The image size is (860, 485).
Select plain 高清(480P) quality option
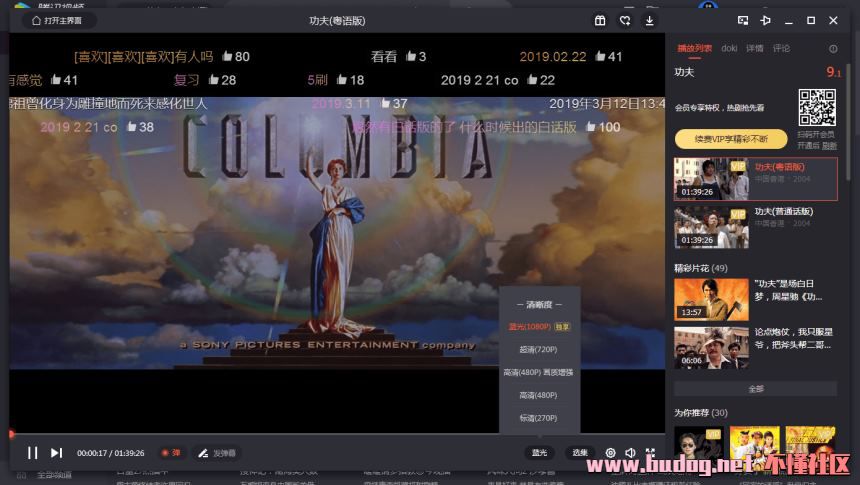click(x=539, y=395)
